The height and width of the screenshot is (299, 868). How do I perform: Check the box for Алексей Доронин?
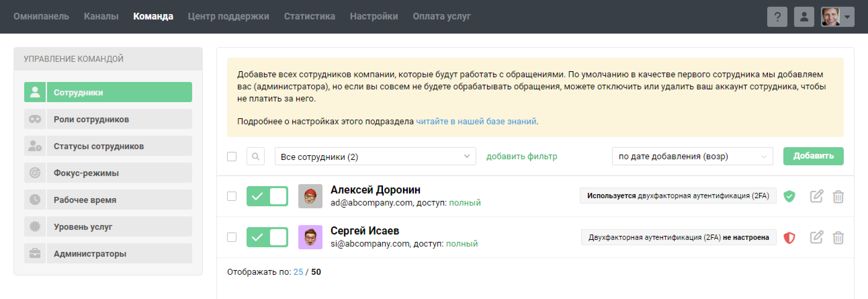click(232, 196)
